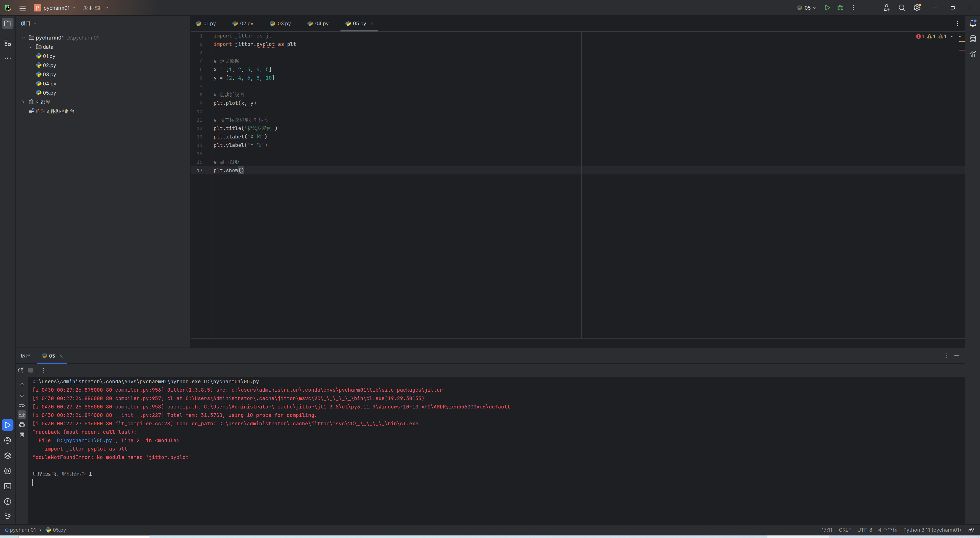The height and width of the screenshot is (538, 980).
Task: Click the D:\pycharm01\05.py traceback link
Action: click(84, 440)
